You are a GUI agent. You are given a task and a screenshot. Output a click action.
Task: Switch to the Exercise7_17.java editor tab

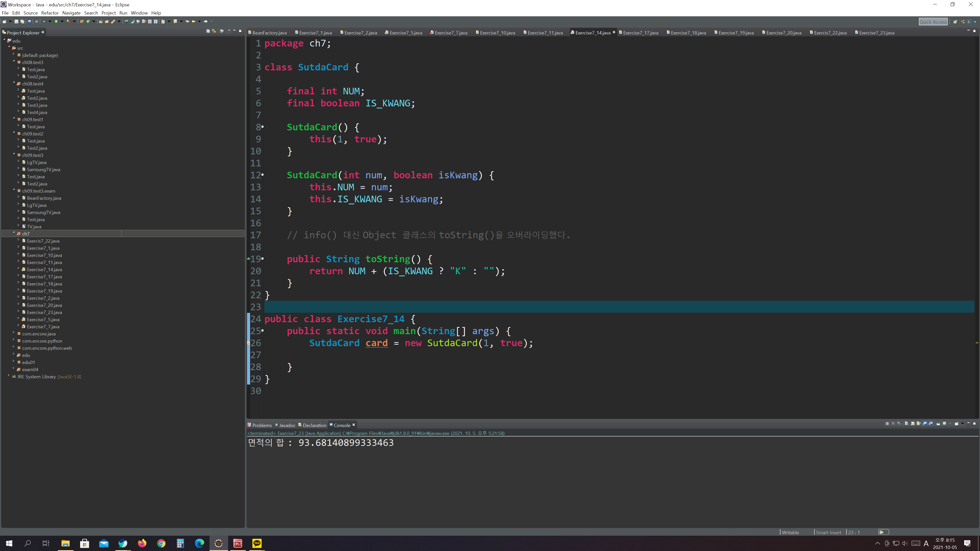pyautogui.click(x=640, y=33)
